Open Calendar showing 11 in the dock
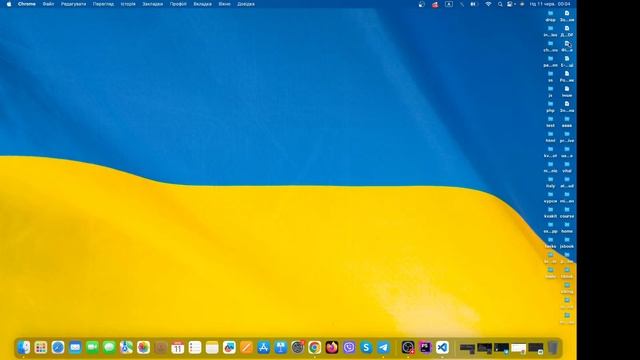 (x=178, y=347)
